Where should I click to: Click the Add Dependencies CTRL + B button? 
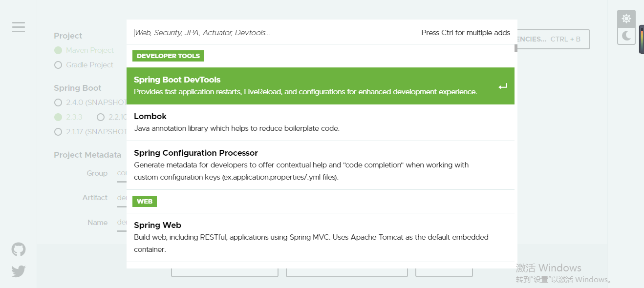[x=553, y=39]
